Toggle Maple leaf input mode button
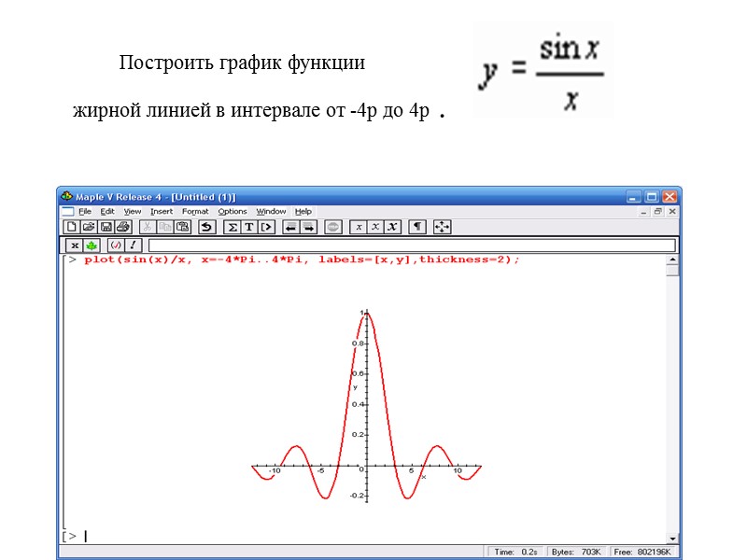This screenshot has height=560, width=747. point(92,245)
